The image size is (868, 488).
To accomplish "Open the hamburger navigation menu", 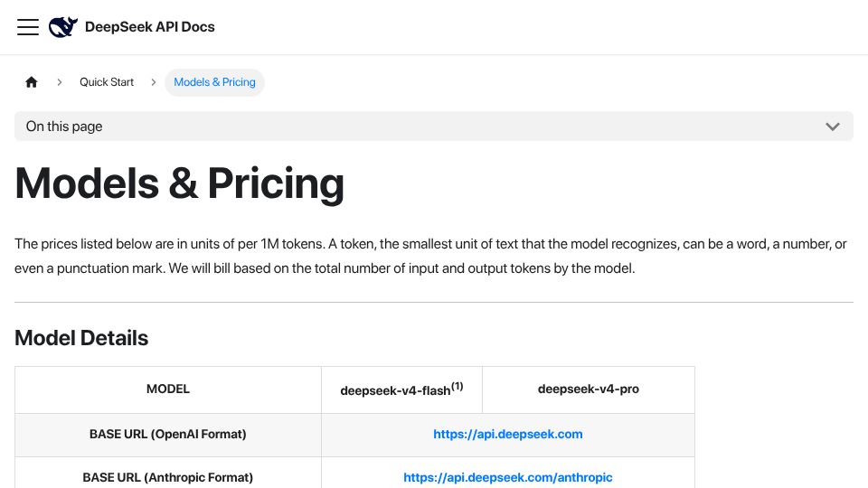I will pos(28,27).
